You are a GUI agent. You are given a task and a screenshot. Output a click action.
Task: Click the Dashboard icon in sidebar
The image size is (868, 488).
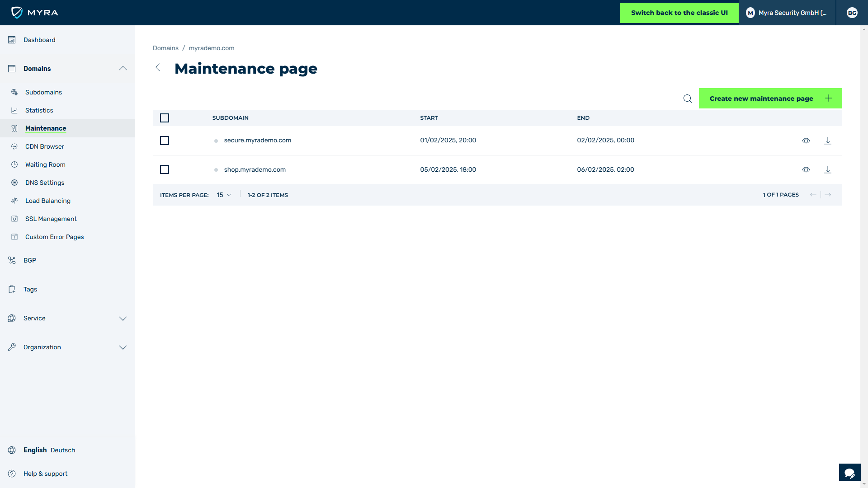12,39
